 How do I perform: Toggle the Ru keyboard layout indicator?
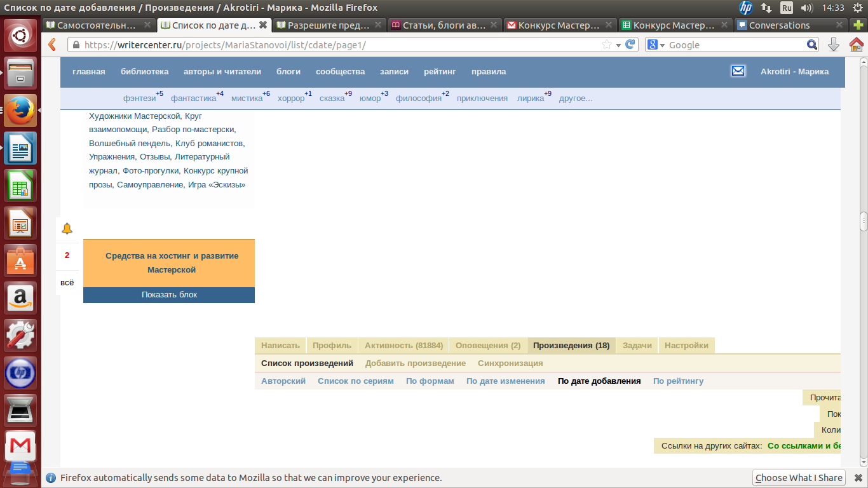[x=787, y=8]
